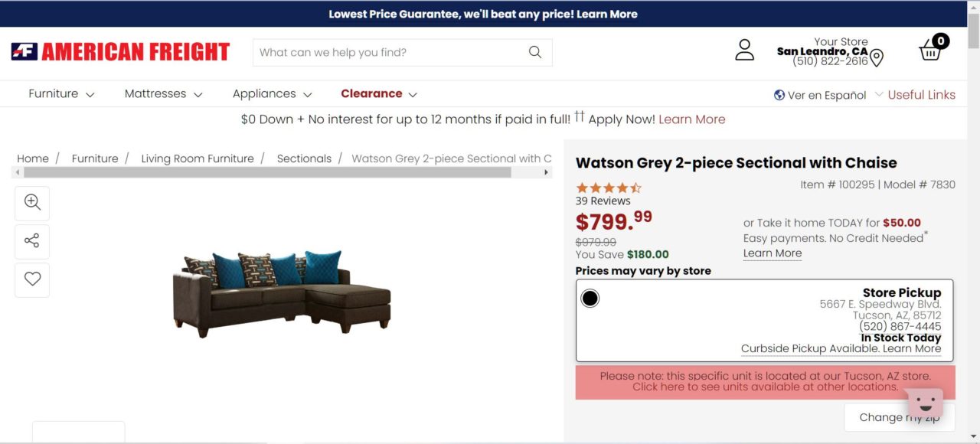Expand Useful Links menu
This screenshot has width=980, height=444.
pos(915,95)
